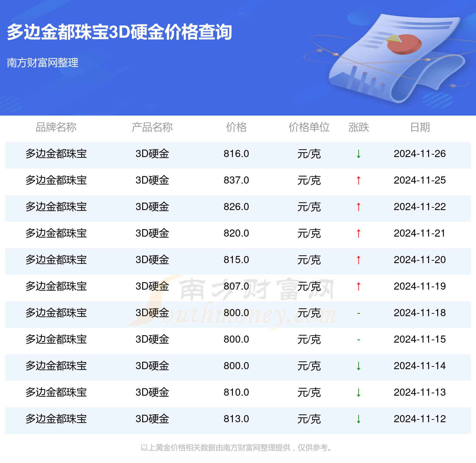476x463 pixels.
Task: Select the 800.0 price for 2024-11-14
Action: click(236, 366)
